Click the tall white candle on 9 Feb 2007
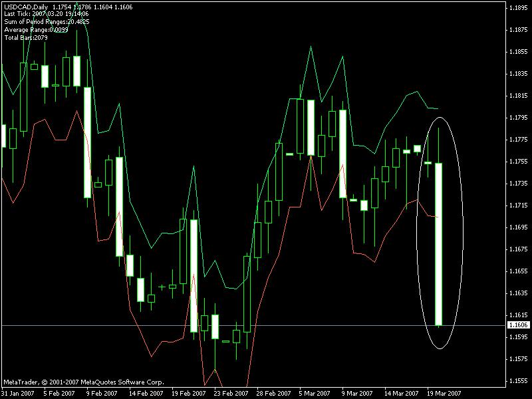 (x=87, y=142)
